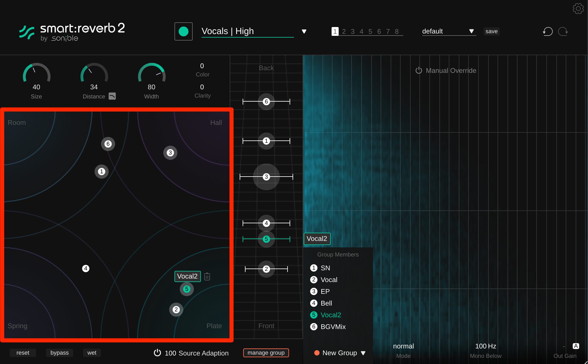Click the undo arrow icon
Image resolution: width=588 pixels, height=364 pixels.
548,31
